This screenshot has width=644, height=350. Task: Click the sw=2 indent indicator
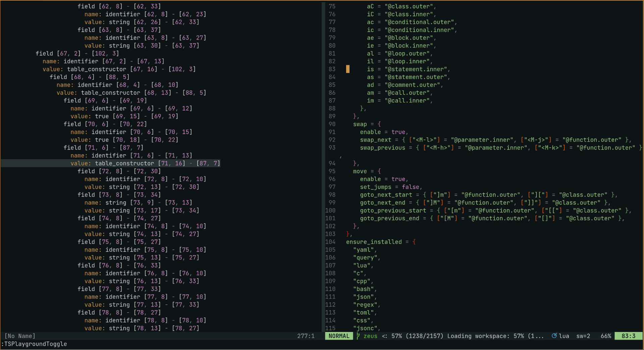pos(583,336)
